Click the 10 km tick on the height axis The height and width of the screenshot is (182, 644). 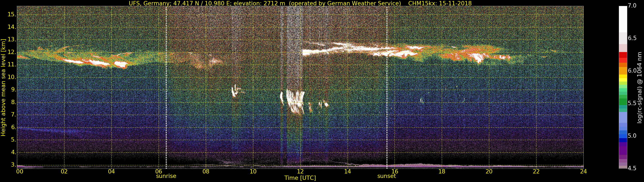(x=12, y=77)
